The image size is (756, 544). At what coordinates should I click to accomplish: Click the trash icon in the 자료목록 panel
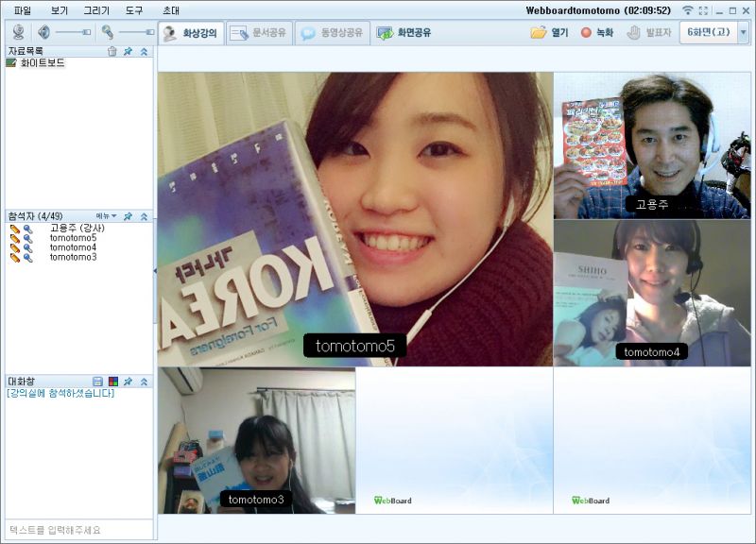pos(112,50)
